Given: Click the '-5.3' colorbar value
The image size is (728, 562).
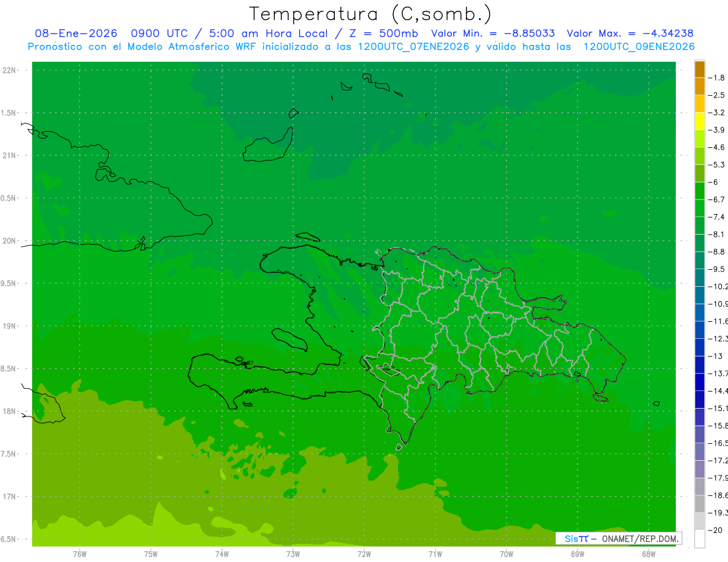Looking at the screenshot, I should click(x=716, y=164).
